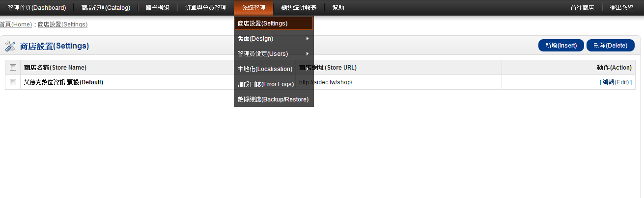644x198 pixels.
Task: Click the 商店設置(Settings) breadcrumb link
Action: 62,25
